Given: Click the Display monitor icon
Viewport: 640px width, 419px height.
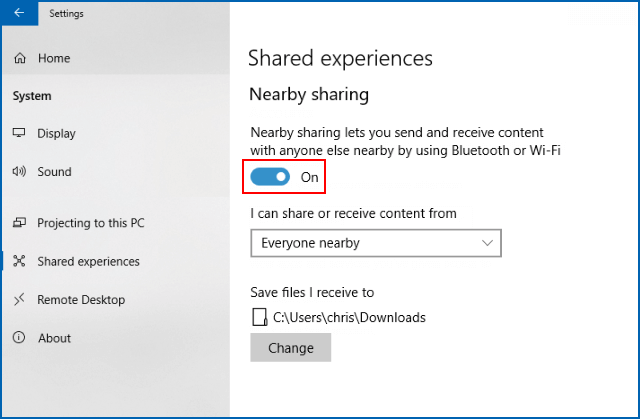Looking at the screenshot, I should (20, 134).
